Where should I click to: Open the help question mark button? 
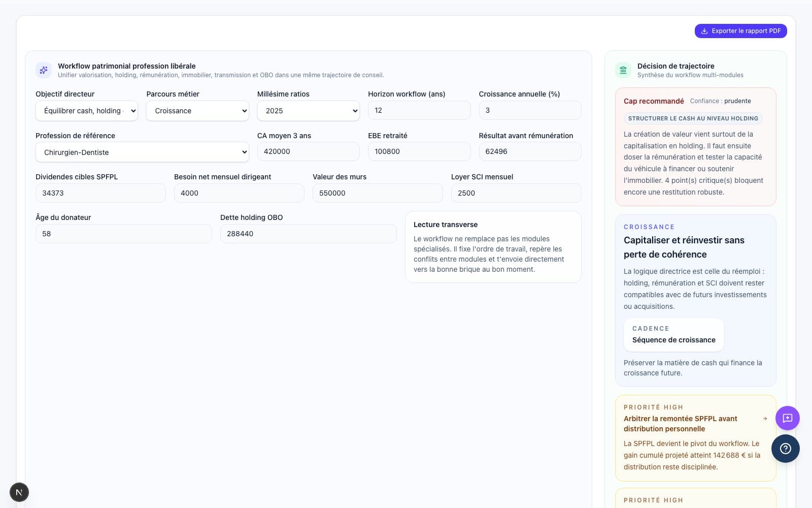tap(785, 449)
